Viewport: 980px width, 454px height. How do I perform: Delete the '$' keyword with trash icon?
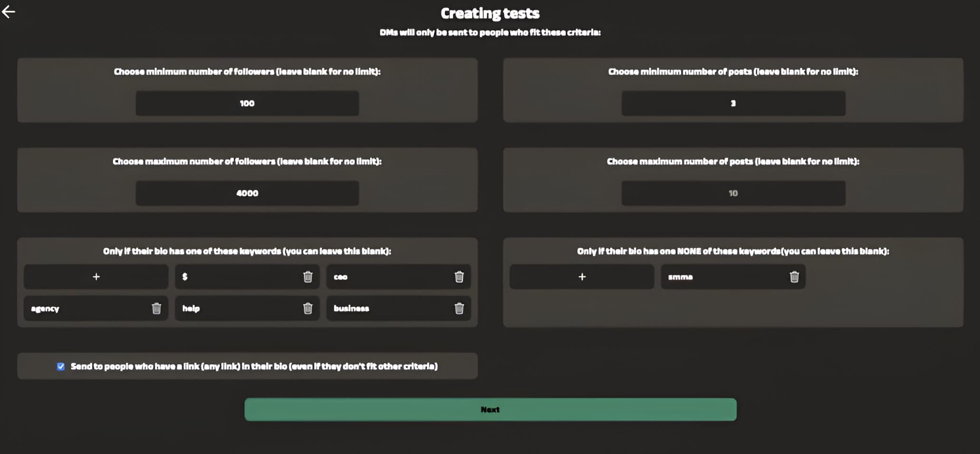point(307,277)
